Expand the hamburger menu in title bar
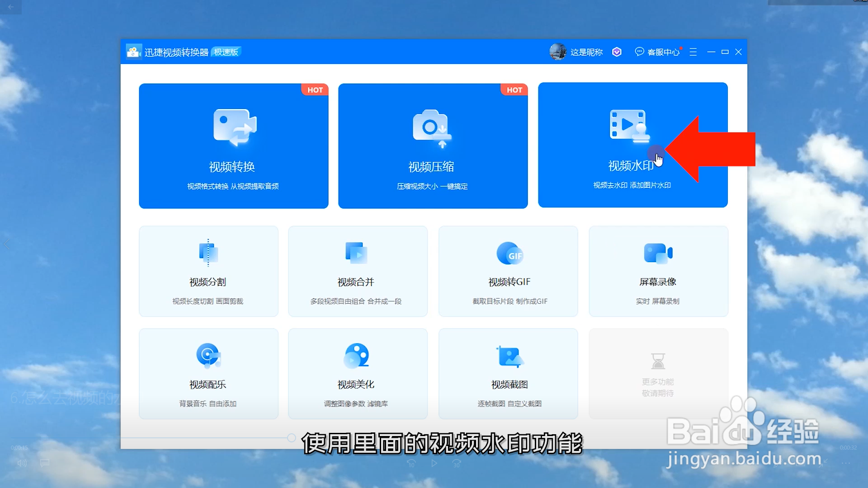This screenshot has width=868, height=488. 693,52
